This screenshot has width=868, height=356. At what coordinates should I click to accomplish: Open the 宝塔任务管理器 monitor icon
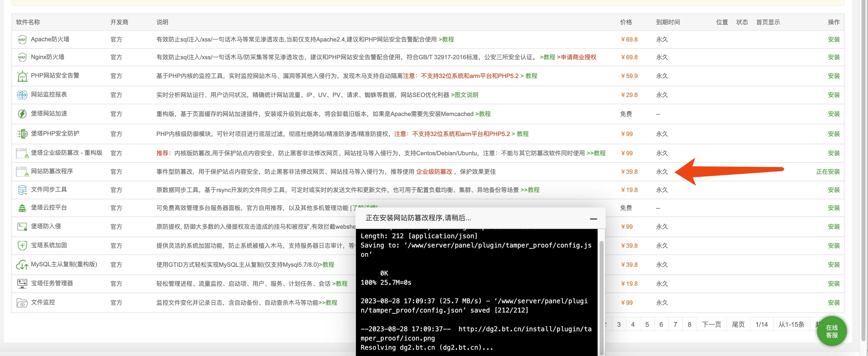click(x=22, y=283)
